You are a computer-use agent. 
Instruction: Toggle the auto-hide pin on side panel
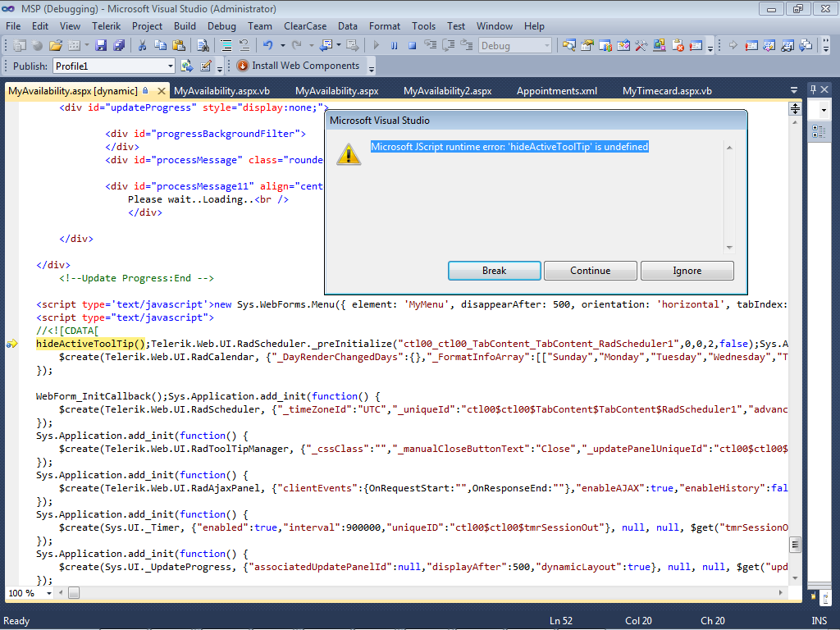pos(813,89)
